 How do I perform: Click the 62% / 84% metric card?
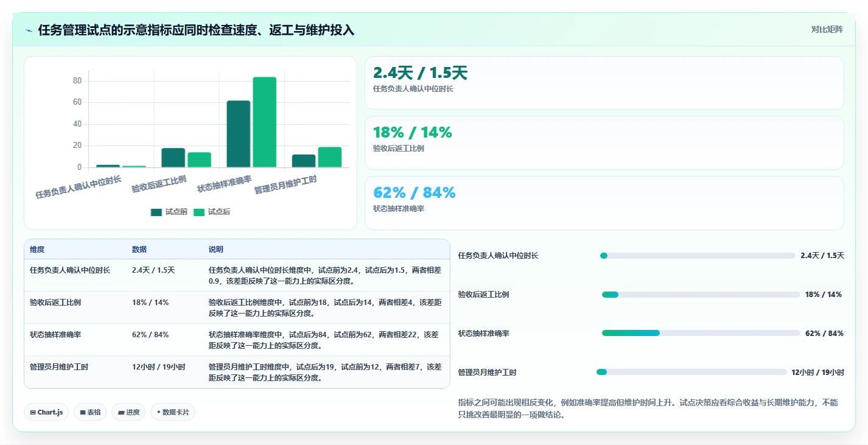604,203
